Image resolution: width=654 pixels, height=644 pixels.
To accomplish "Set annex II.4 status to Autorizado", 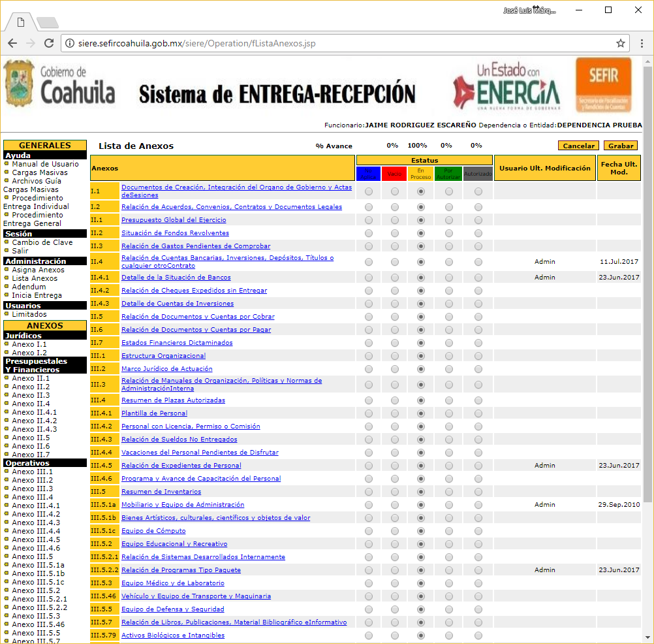I will 478,262.
